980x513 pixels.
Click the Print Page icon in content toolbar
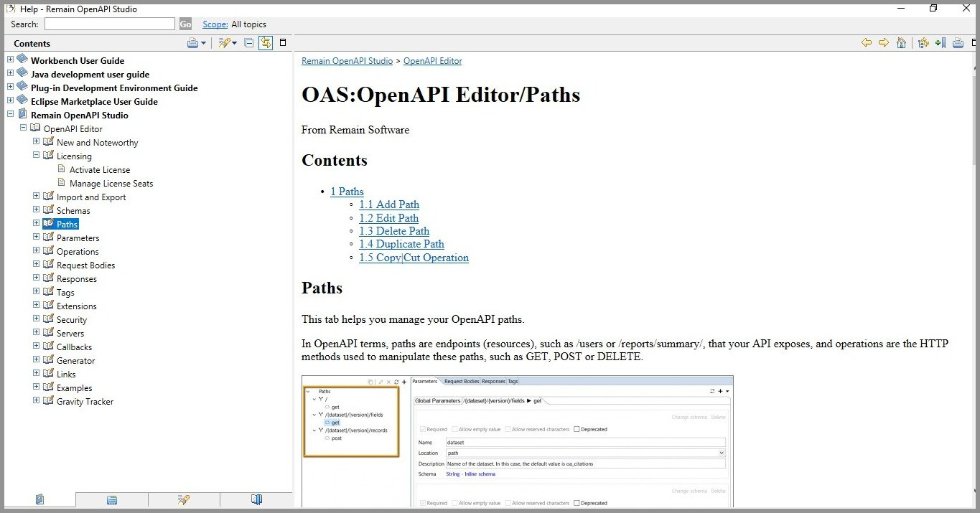tap(958, 43)
